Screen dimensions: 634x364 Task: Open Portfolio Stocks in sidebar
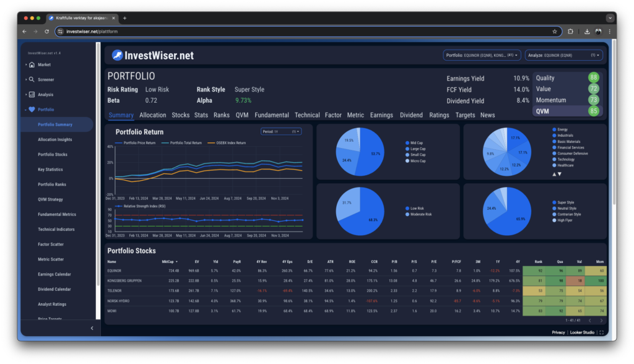pos(53,155)
